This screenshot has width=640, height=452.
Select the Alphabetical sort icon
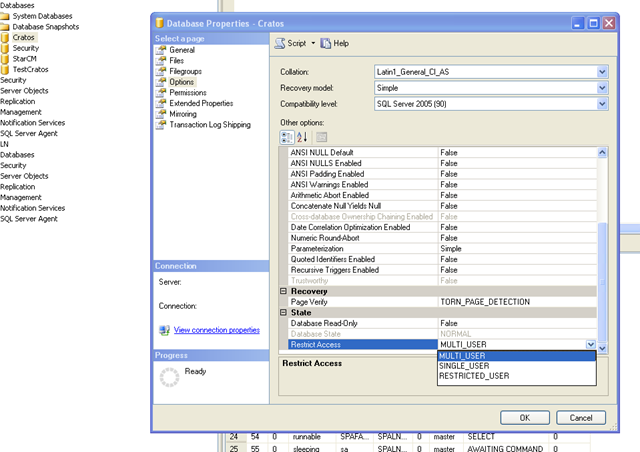click(x=302, y=137)
